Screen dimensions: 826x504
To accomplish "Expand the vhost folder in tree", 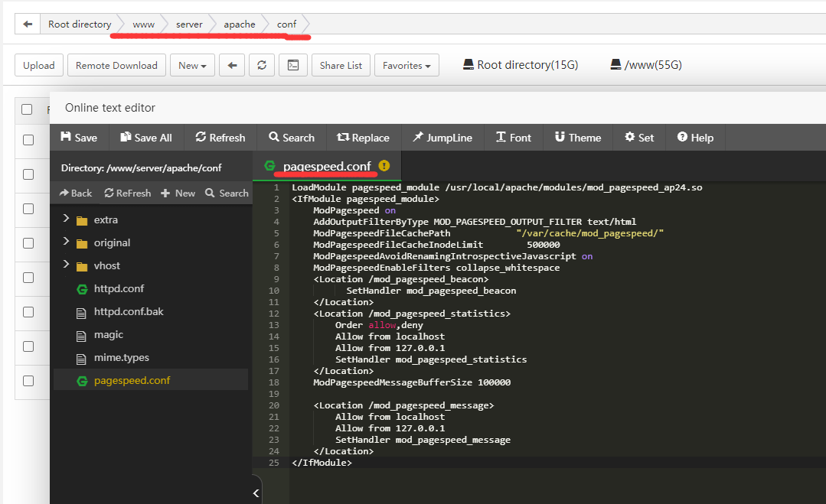I will pos(66,265).
